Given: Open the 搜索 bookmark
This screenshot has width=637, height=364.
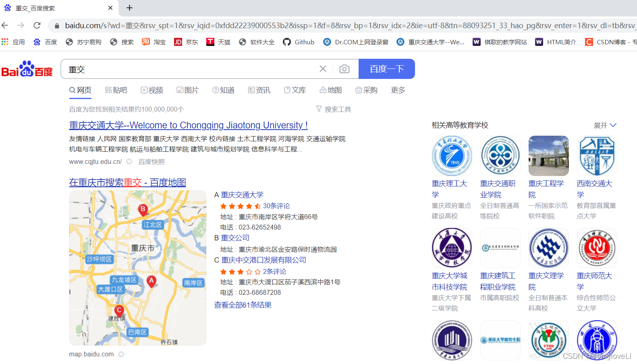Looking at the screenshot, I should click(122, 42).
